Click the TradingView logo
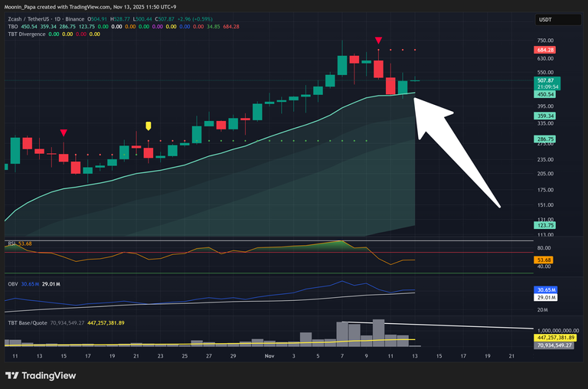This screenshot has width=588, height=389. pyautogui.click(x=41, y=375)
